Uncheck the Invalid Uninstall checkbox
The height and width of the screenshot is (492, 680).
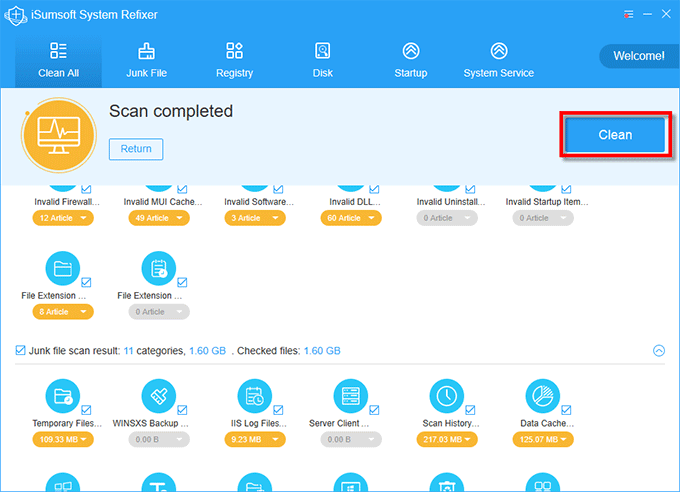tap(470, 189)
